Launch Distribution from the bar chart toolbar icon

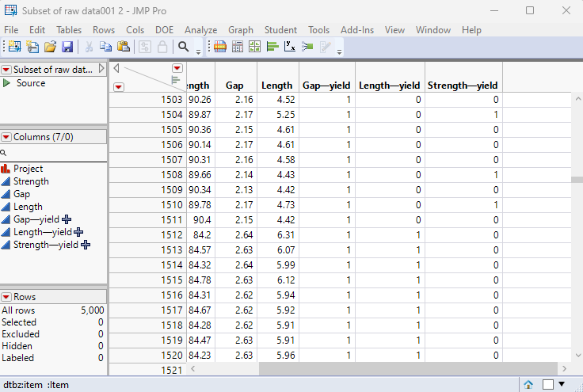(x=272, y=48)
